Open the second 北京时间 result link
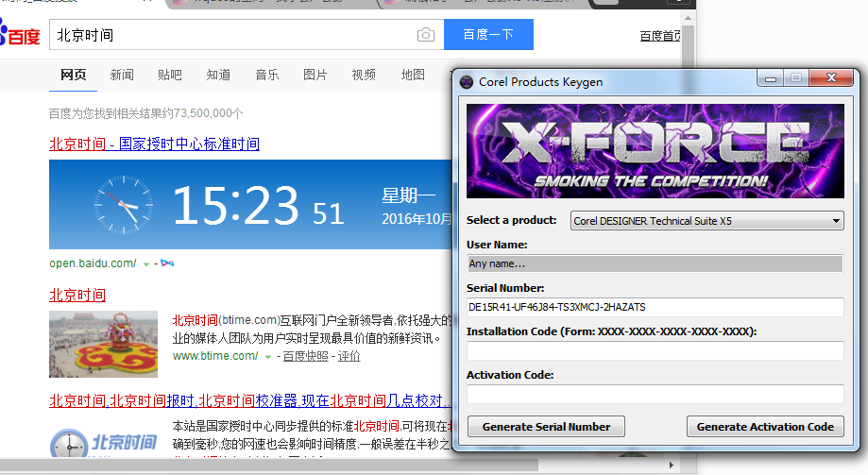 tap(77, 295)
